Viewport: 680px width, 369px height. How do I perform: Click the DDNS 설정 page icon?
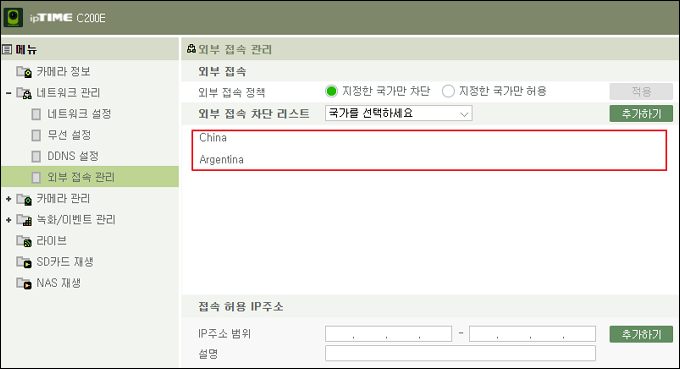tap(36, 156)
